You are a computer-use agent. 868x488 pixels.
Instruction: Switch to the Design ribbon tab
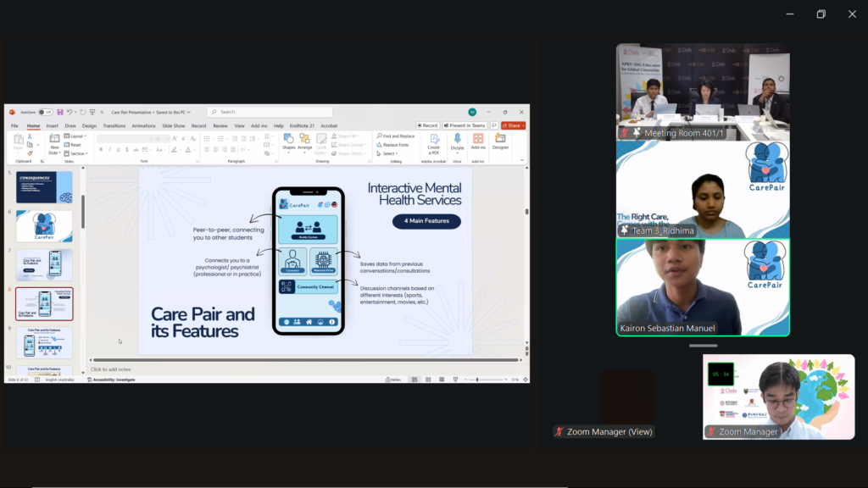[89, 125]
